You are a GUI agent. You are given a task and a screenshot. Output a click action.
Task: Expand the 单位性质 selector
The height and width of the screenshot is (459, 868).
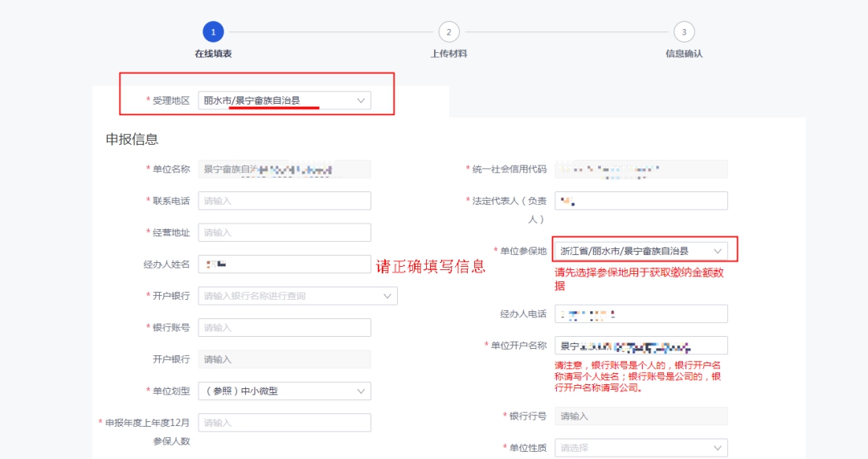tap(641, 448)
